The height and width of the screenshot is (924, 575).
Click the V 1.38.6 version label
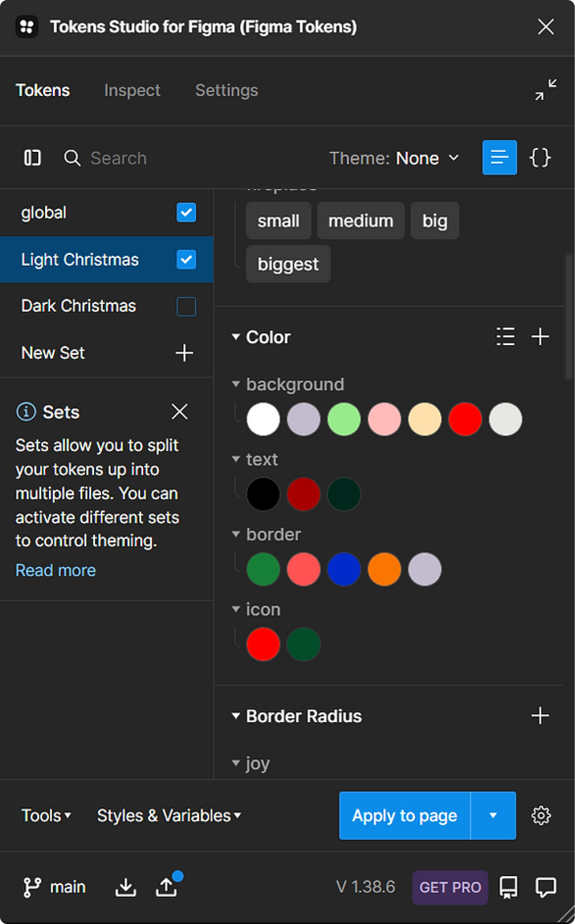(366, 887)
